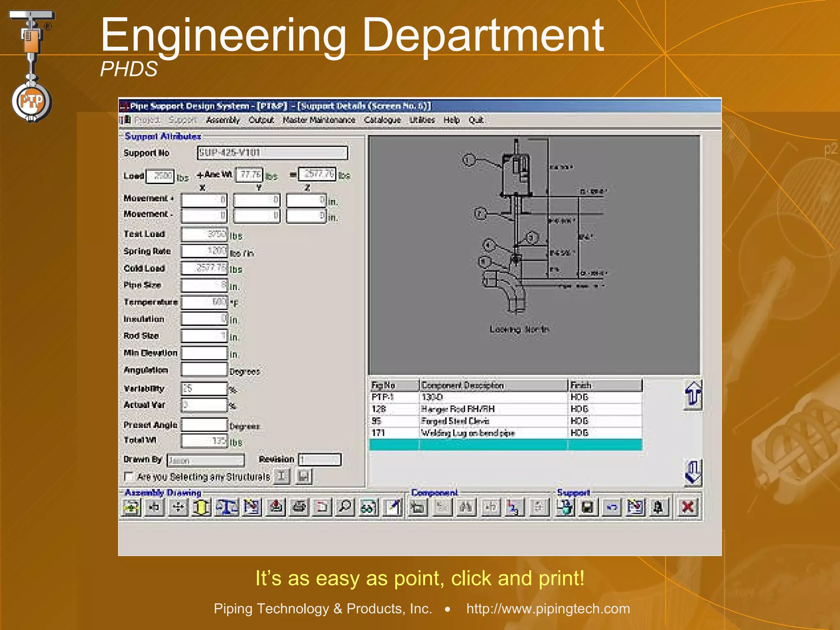Click the blue I-beam structural icon
Image resolution: width=840 pixels, height=630 pixels.
click(227, 507)
